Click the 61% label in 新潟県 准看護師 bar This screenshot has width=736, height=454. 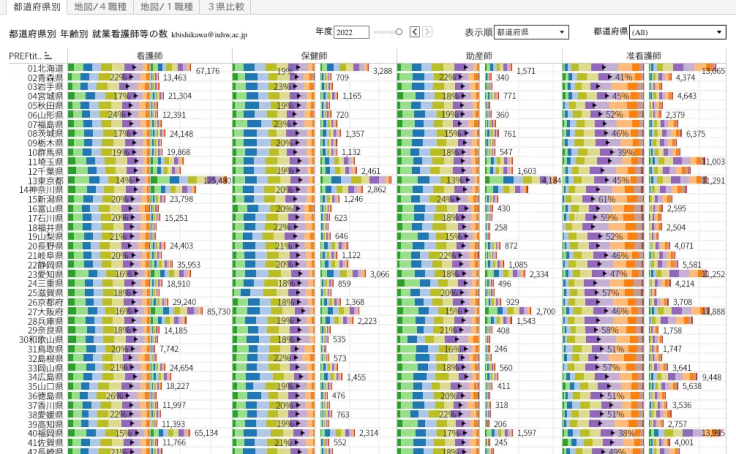607,199
